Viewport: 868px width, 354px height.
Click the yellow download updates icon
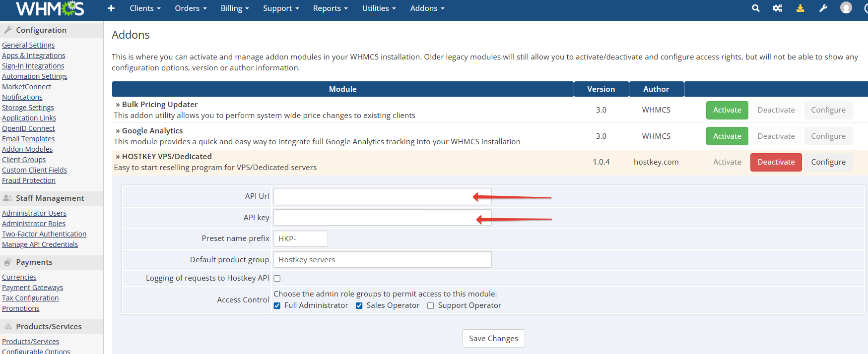[x=800, y=8]
